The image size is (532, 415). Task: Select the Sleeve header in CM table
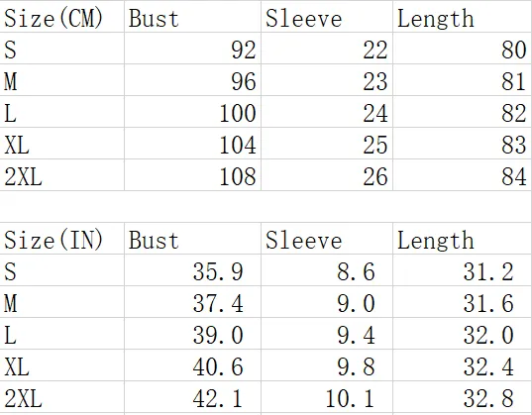327,17
